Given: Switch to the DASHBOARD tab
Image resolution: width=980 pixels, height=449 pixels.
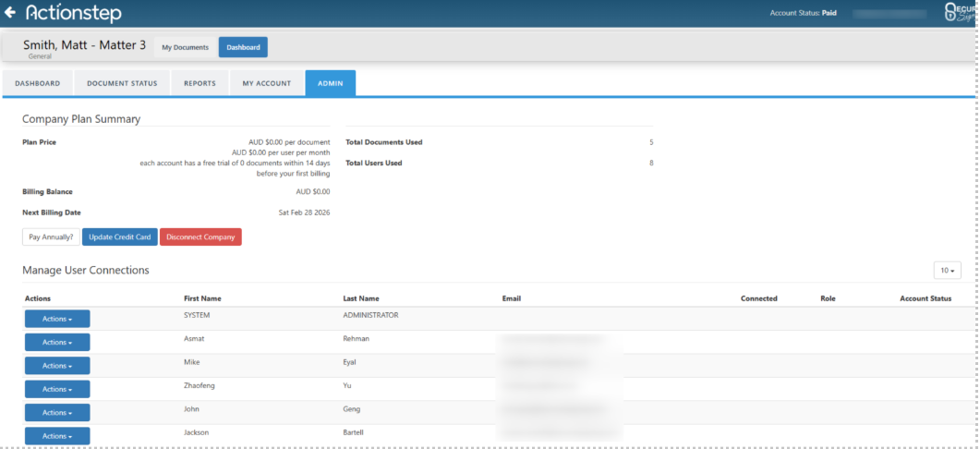Looking at the screenshot, I should (x=38, y=83).
